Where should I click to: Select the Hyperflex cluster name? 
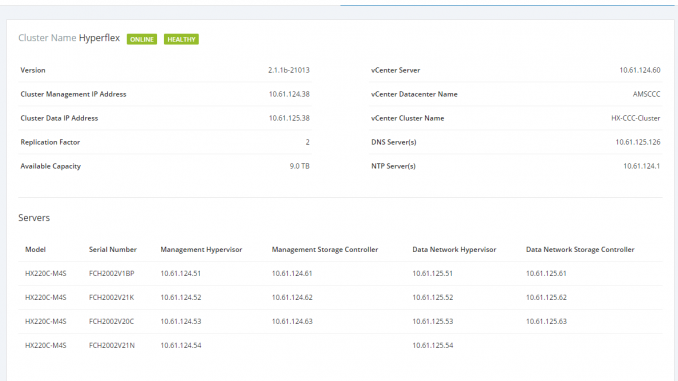click(x=99, y=38)
